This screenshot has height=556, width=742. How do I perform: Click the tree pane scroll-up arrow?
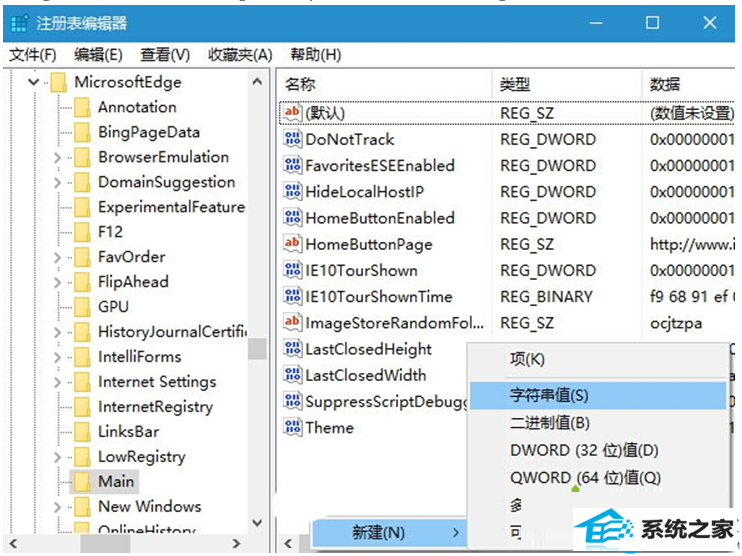(x=257, y=81)
